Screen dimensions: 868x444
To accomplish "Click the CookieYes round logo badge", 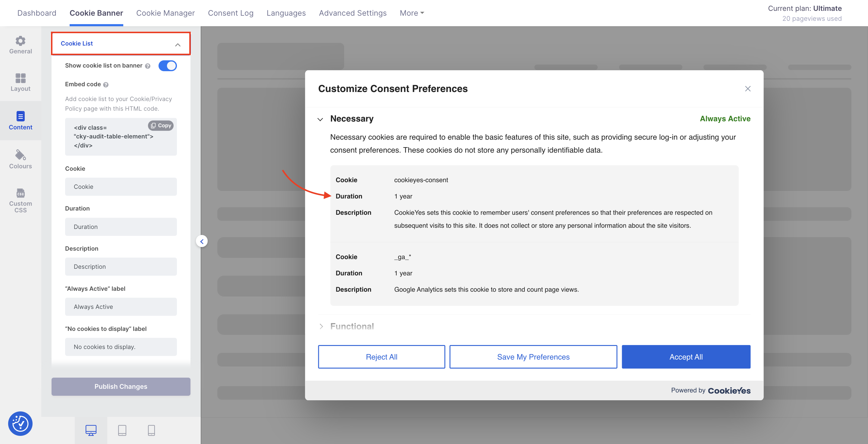I will 20,423.
